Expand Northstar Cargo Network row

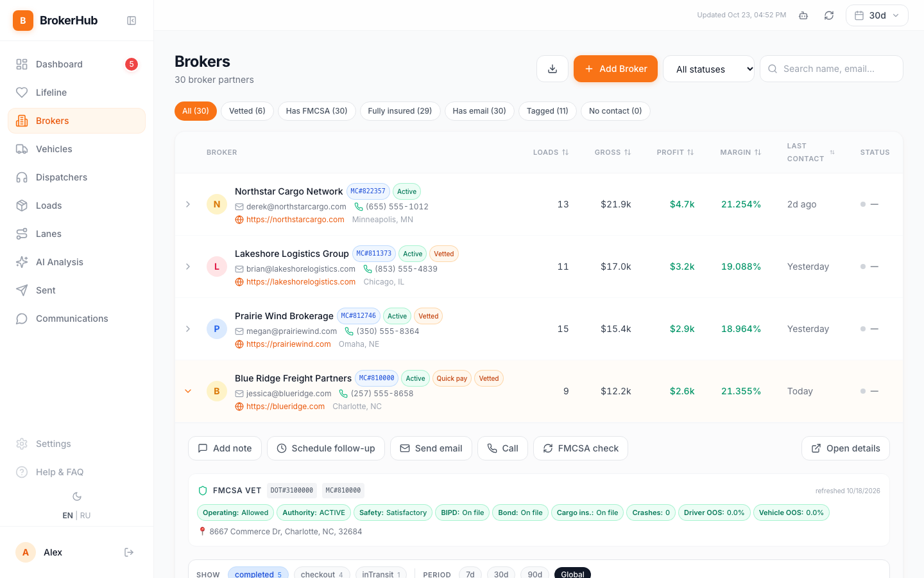click(x=188, y=204)
